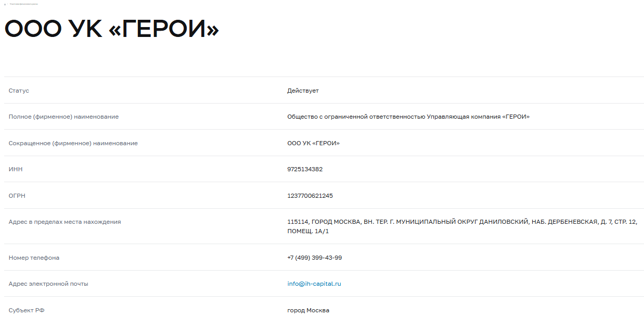The image size is (644, 317).
Task: Click the short name value ООО УК «ГЕРОИ»
Action: point(313,143)
